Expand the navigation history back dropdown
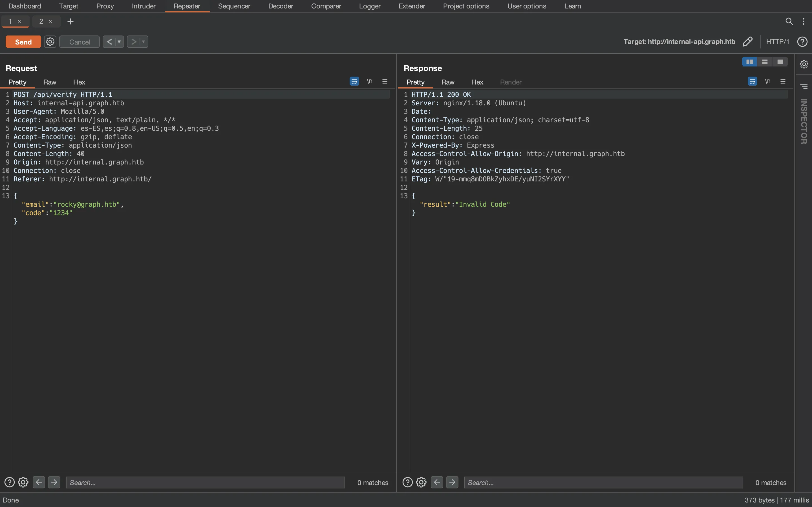The height and width of the screenshot is (507, 812). pyautogui.click(x=119, y=41)
